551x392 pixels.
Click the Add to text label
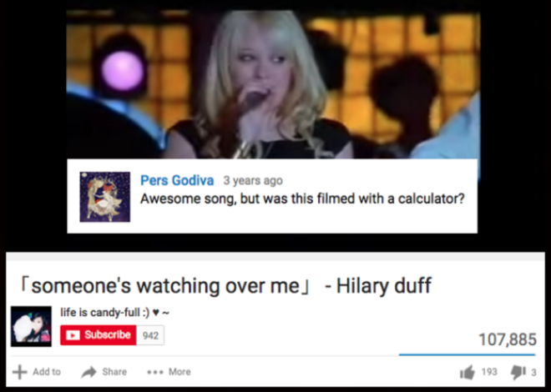tap(47, 372)
